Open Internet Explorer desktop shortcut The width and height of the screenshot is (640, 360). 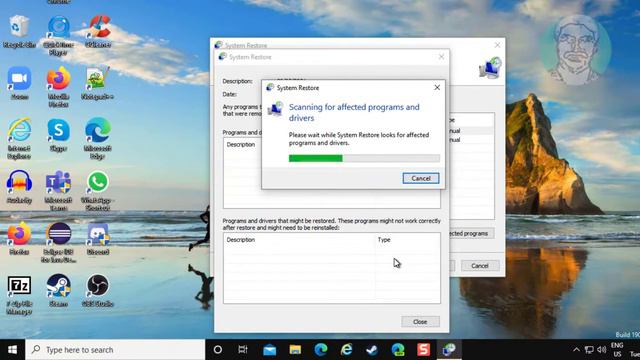click(19, 139)
